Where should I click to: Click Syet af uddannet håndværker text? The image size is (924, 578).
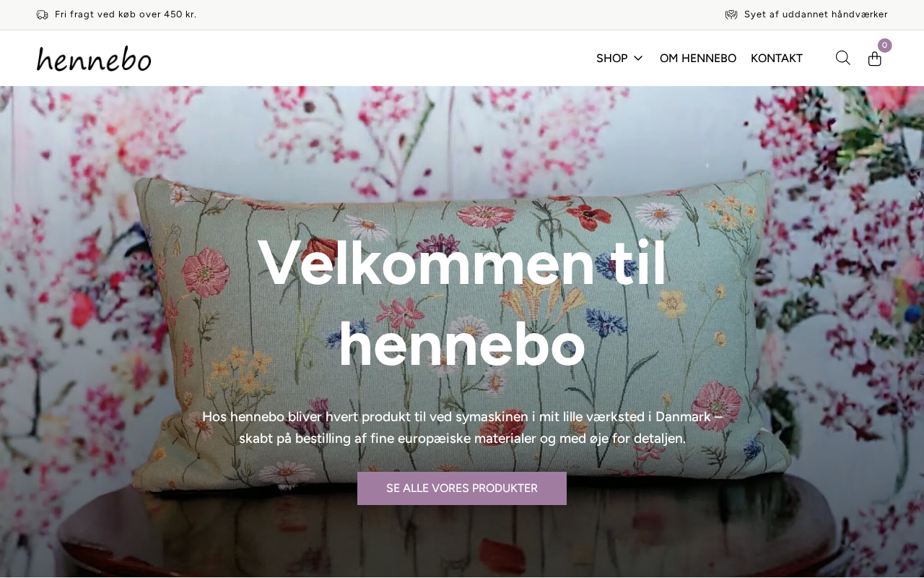coord(816,14)
